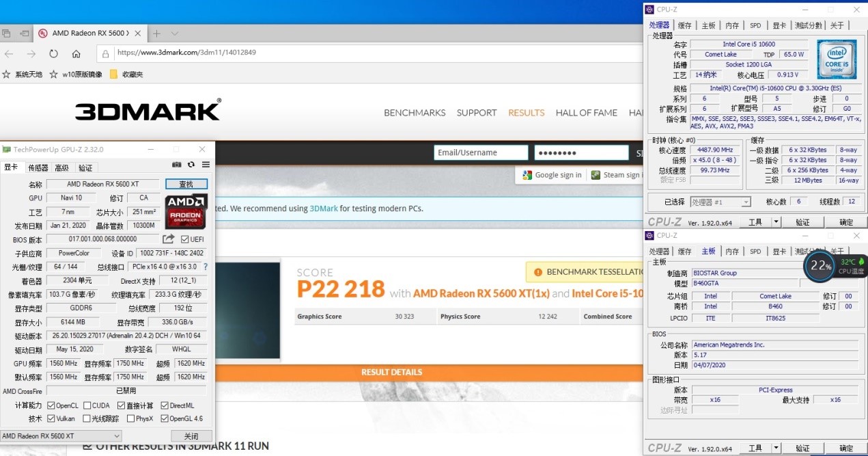This screenshot has width=868, height=456.
Task: Open a new browser tab with the plus icon
Action: 156,33
